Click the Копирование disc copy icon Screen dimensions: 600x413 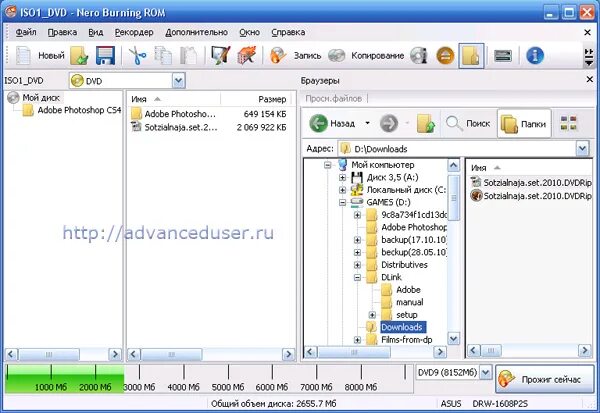tap(336, 56)
